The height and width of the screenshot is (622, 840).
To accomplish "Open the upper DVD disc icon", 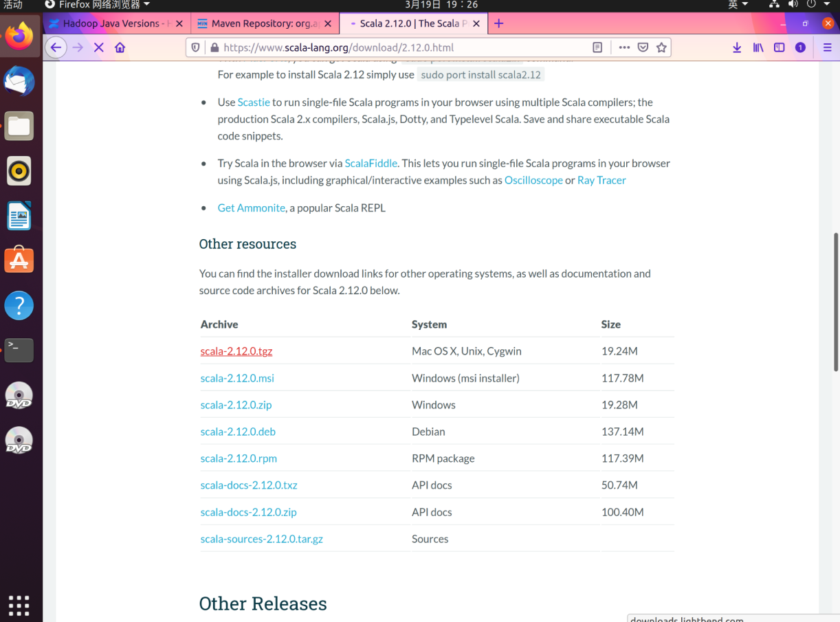I will click(19, 395).
